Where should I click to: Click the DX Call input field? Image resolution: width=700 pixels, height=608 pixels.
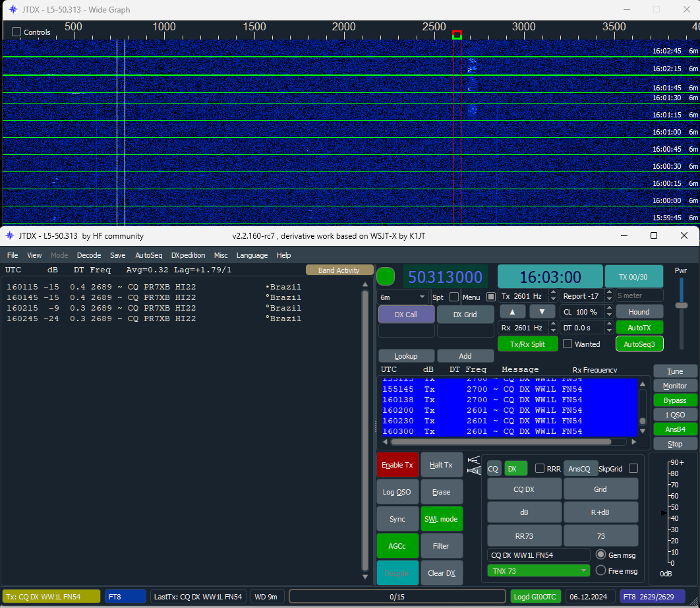tap(406, 330)
